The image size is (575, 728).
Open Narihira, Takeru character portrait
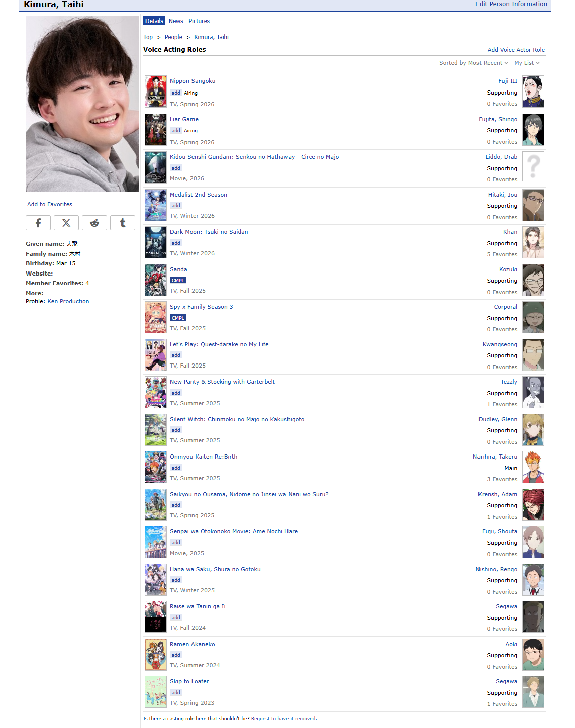[533, 467]
